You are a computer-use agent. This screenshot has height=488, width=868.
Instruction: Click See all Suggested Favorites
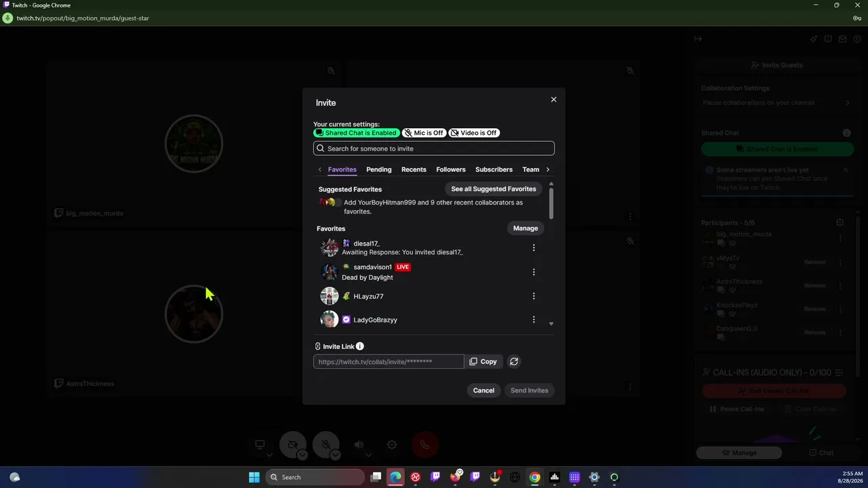click(x=494, y=189)
